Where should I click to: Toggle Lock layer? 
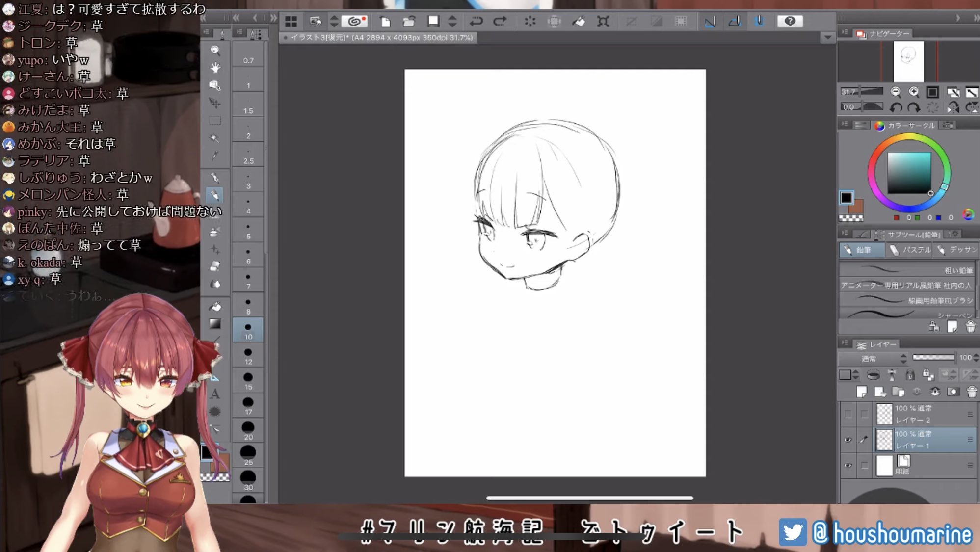click(910, 375)
